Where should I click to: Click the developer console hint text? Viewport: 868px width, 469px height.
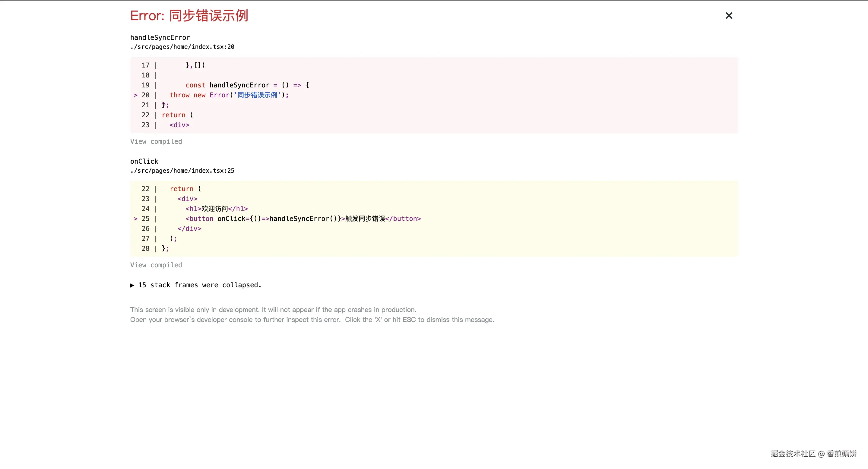[x=312, y=319]
